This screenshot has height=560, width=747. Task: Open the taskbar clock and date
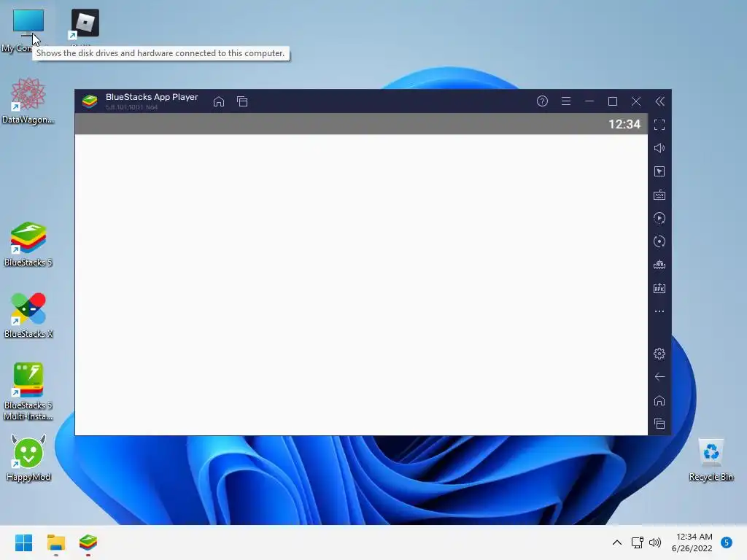click(692, 542)
